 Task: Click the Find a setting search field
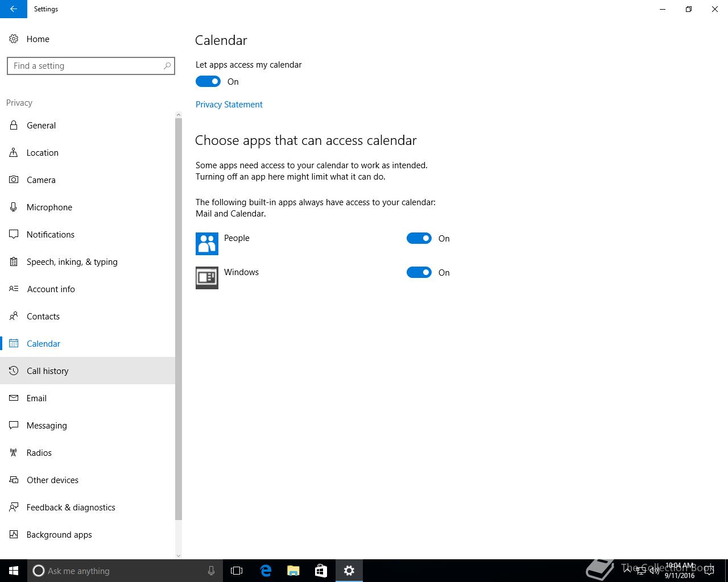(91, 66)
